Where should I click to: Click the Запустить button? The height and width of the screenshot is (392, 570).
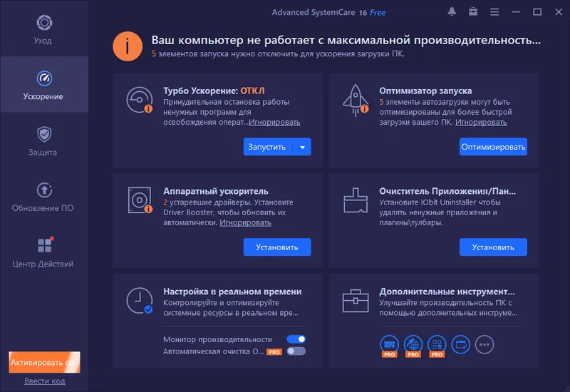pos(267,147)
